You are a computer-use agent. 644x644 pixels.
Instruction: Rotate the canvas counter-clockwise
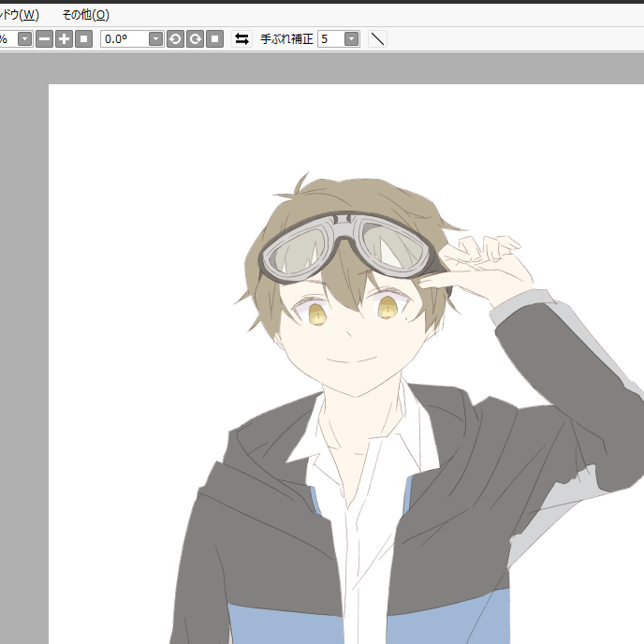(x=175, y=39)
